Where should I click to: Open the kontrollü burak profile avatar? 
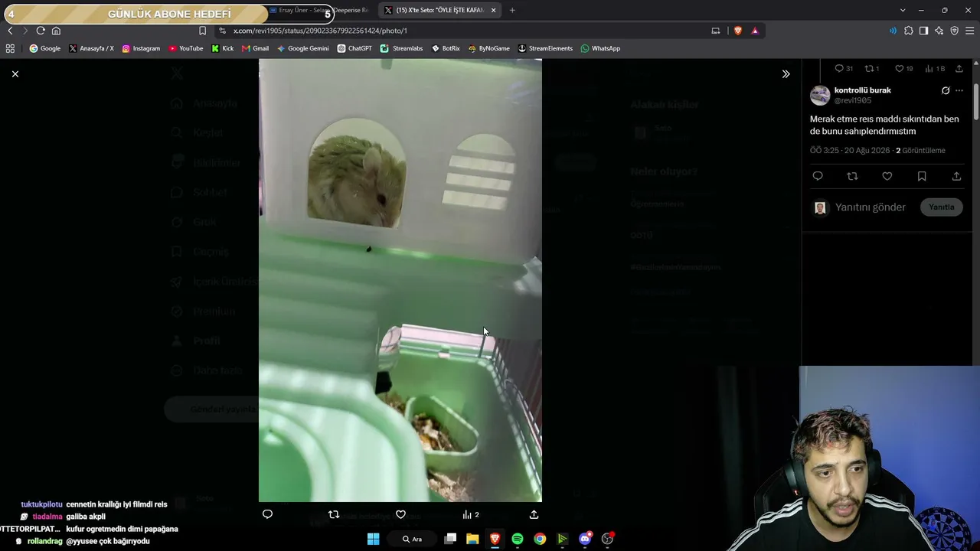[x=820, y=95]
